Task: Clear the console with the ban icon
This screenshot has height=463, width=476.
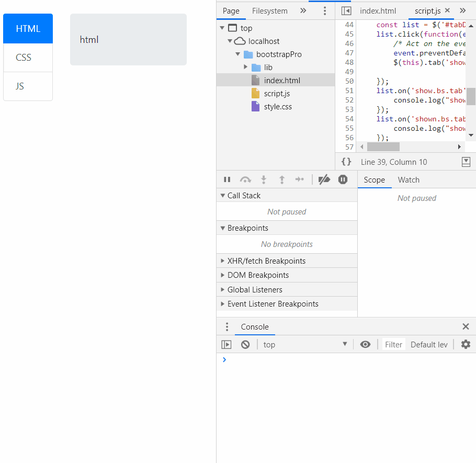Action: [245, 345]
